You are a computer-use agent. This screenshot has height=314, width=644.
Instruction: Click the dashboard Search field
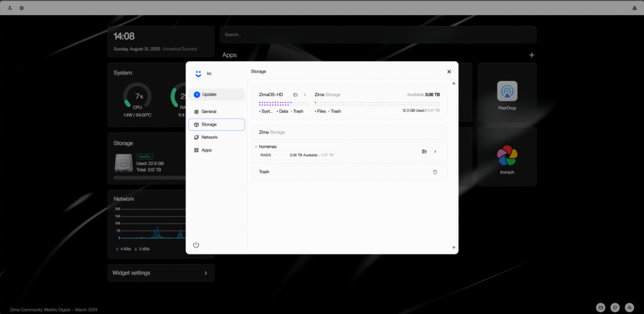coord(378,35)
